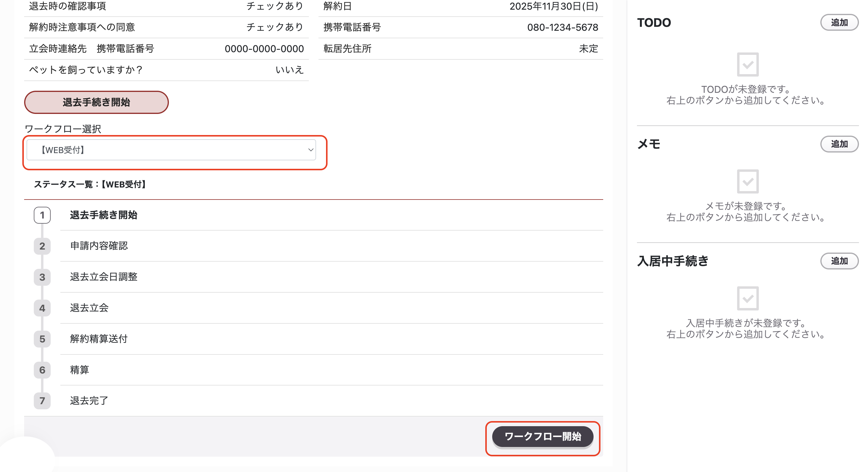868x472 pixels.
Task: Click TODOが未登録です message
Action: pyautogui.click(x=746, y=89)
